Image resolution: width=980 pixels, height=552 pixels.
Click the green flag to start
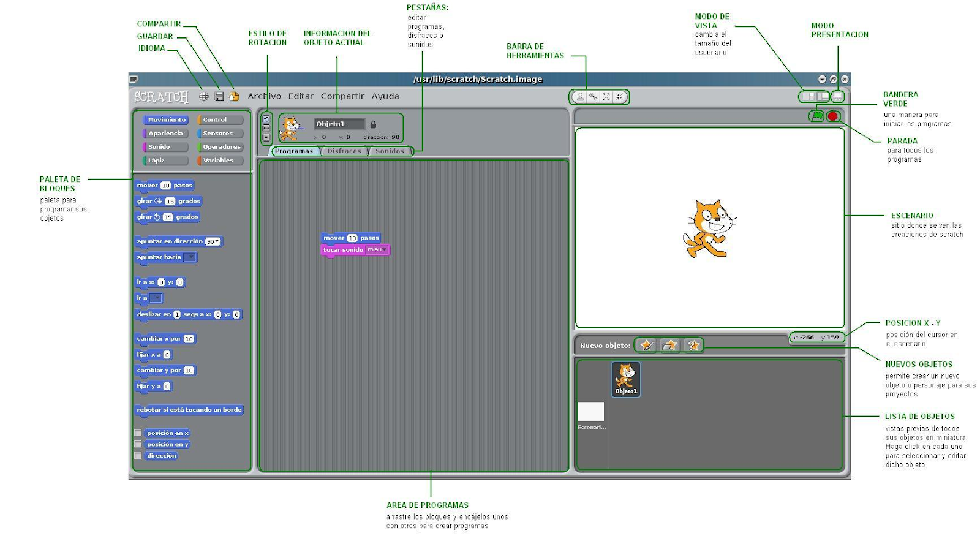click(x=817, y=116)
